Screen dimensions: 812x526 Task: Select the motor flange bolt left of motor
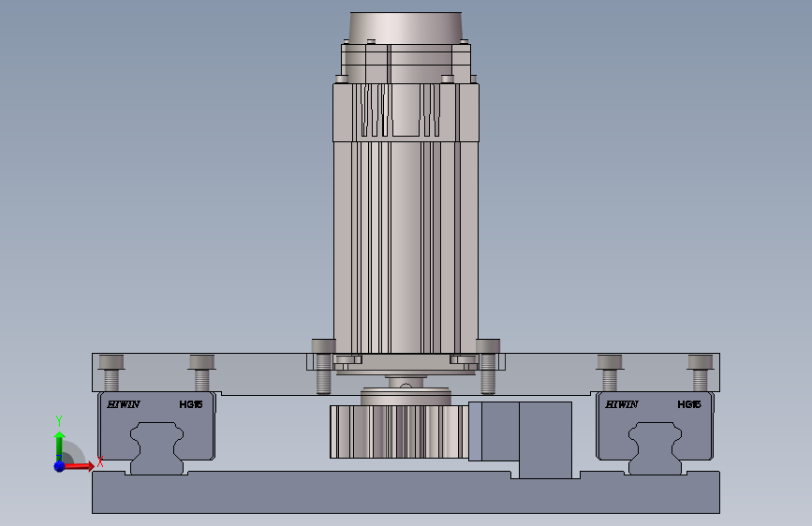tap(323, 367)
